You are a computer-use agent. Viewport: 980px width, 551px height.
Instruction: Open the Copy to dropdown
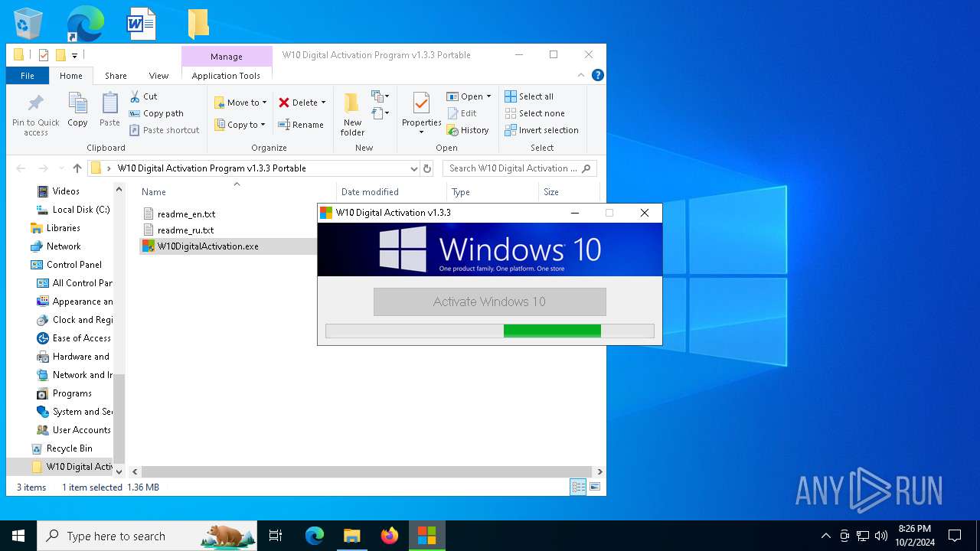[240, 125]
